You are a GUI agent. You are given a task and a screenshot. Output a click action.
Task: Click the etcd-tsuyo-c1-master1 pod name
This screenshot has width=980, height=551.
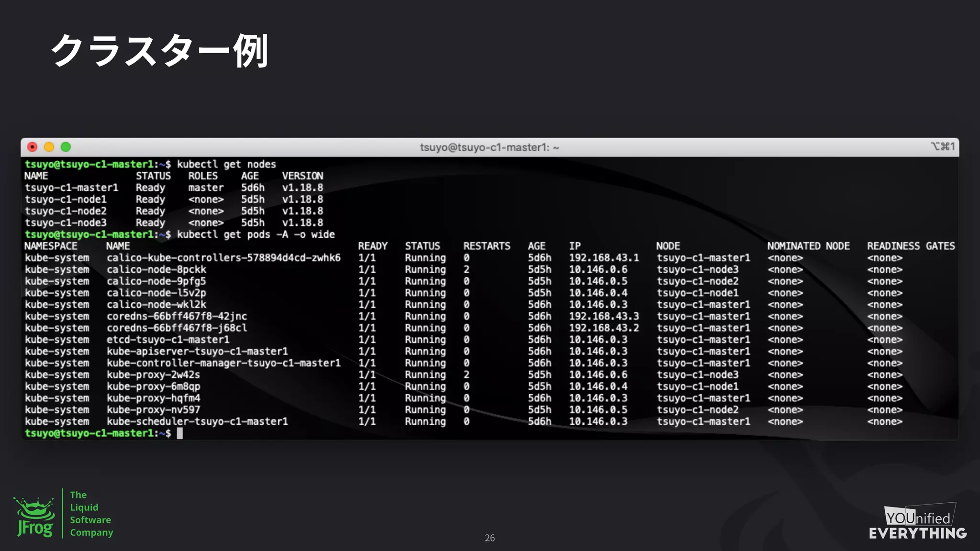[x=168, y=340]
